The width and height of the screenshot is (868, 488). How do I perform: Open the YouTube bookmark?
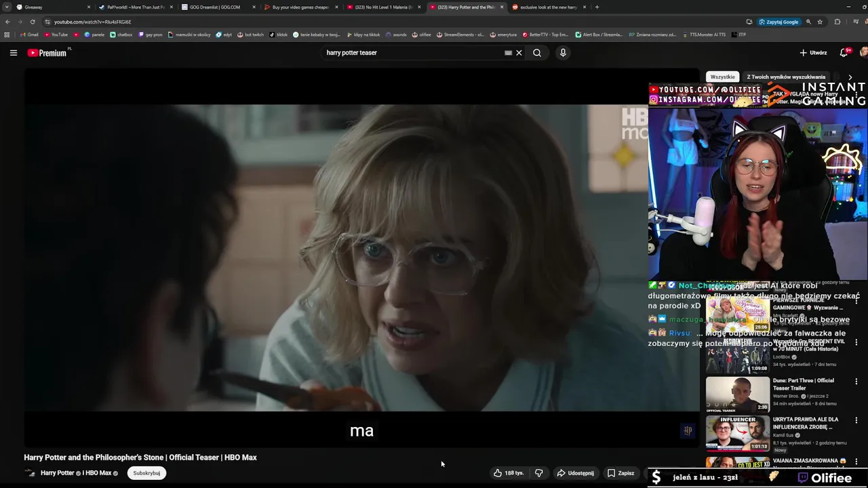click(x=56, y=35)
